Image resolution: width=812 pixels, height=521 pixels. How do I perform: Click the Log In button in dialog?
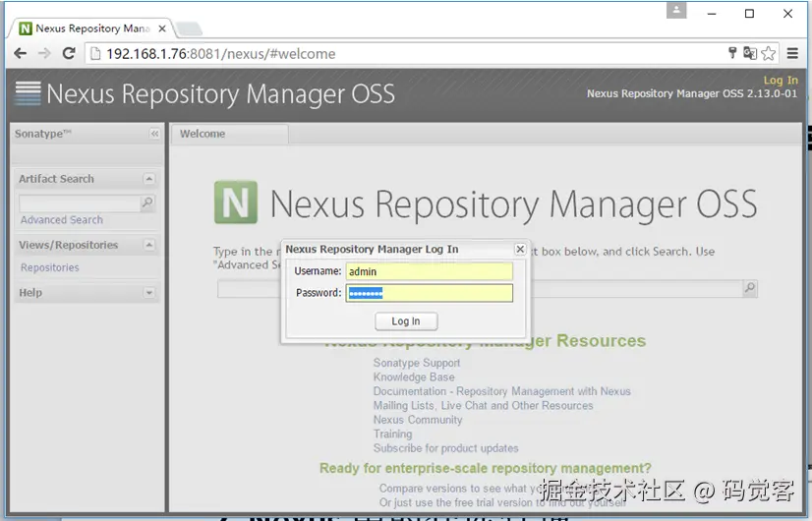(406, 321)
